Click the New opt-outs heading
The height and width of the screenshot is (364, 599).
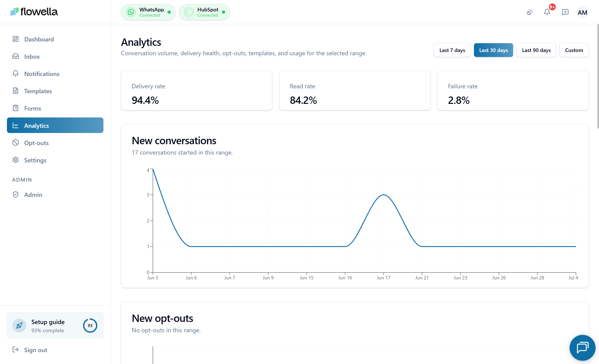coord(162,318)
